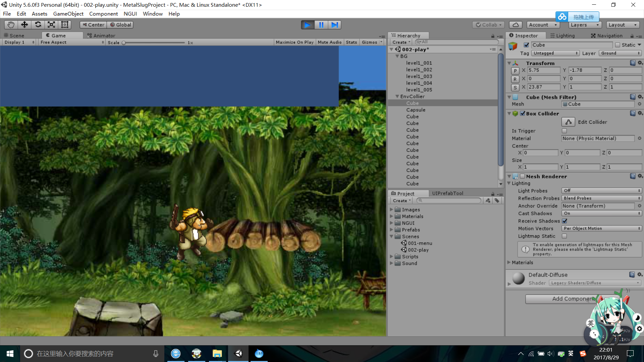Click the Game view Scale slider handle
The height and width of the screenshot is (362, 644).
(124, 43)
